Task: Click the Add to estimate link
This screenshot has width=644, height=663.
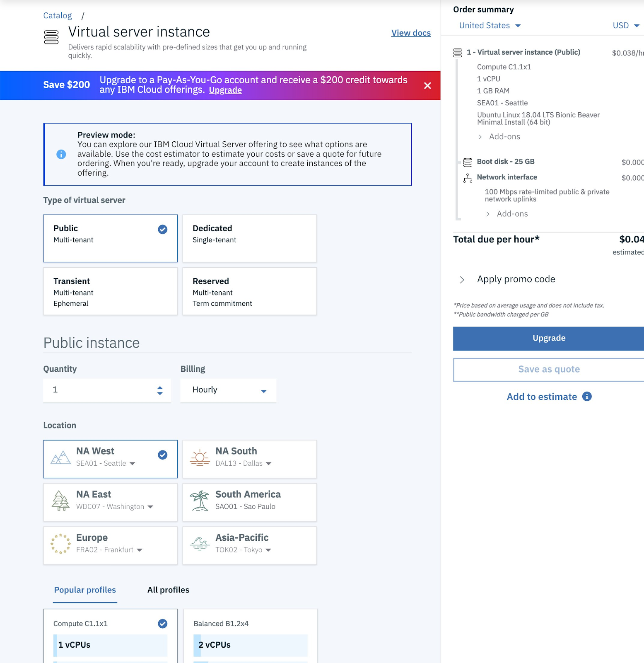Action: click(542, 397)
